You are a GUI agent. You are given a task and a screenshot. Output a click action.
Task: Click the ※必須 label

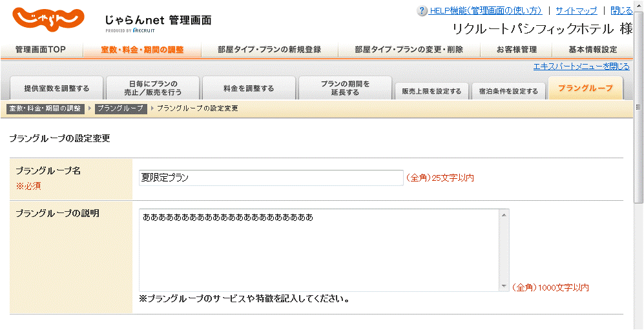pos(28,187)
